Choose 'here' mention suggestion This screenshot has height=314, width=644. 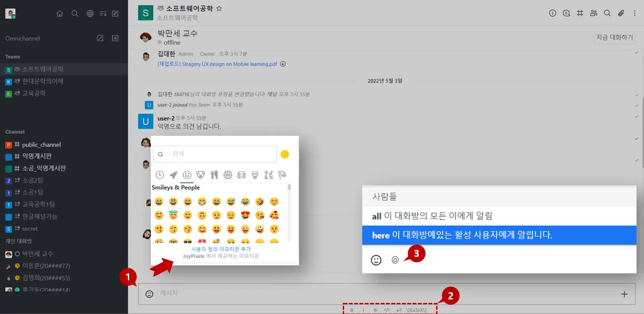(x=499, y=235)
